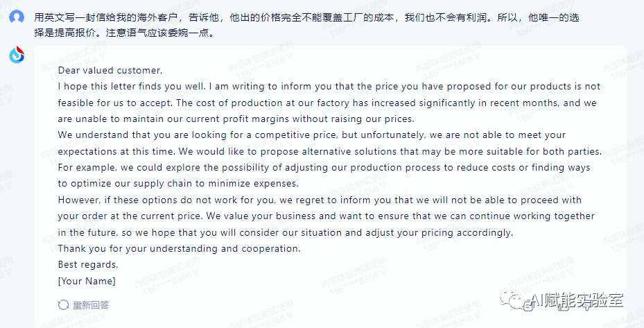644x328 pixels.
Task: Click "Thank you for your understanding" line
Action: click(189, 248)
